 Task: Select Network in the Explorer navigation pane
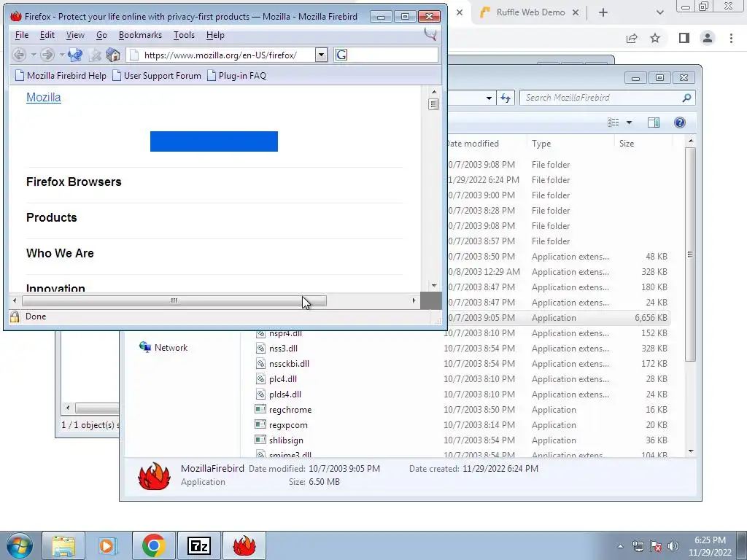164,348
